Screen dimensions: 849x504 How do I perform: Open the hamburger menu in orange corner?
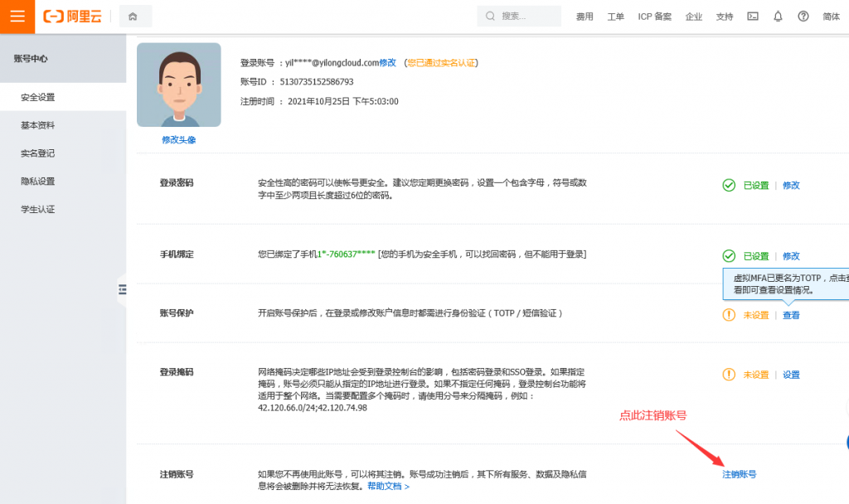point(17,17)
